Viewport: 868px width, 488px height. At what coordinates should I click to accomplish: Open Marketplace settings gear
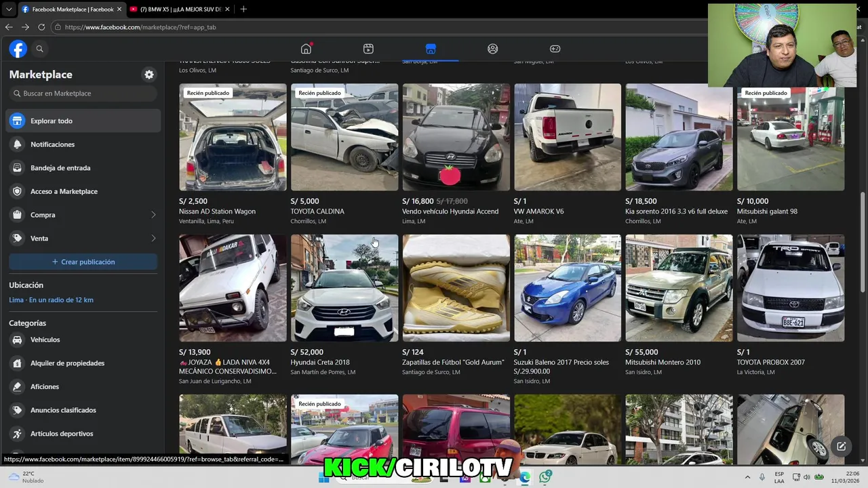[x=149, y=75]
